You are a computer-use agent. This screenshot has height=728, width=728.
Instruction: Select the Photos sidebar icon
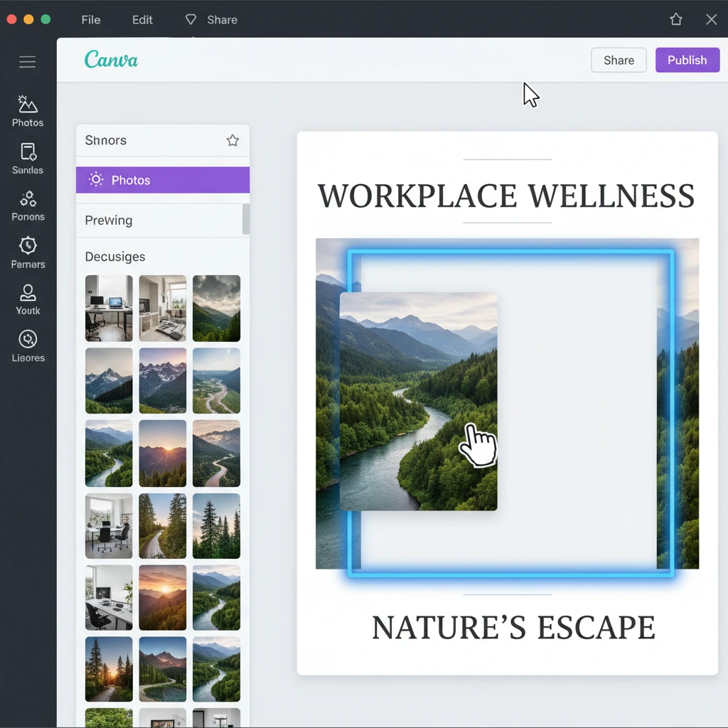[28, 111]
